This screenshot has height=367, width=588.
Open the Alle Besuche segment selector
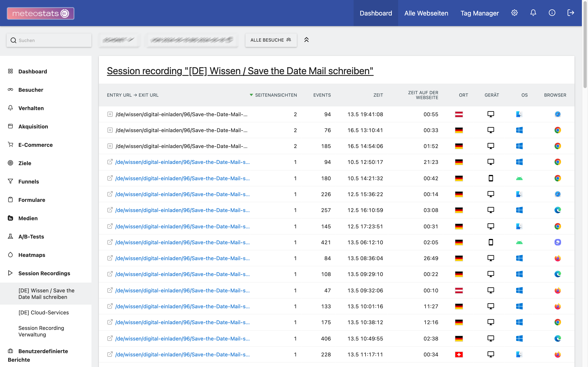[x=271, y=40]
